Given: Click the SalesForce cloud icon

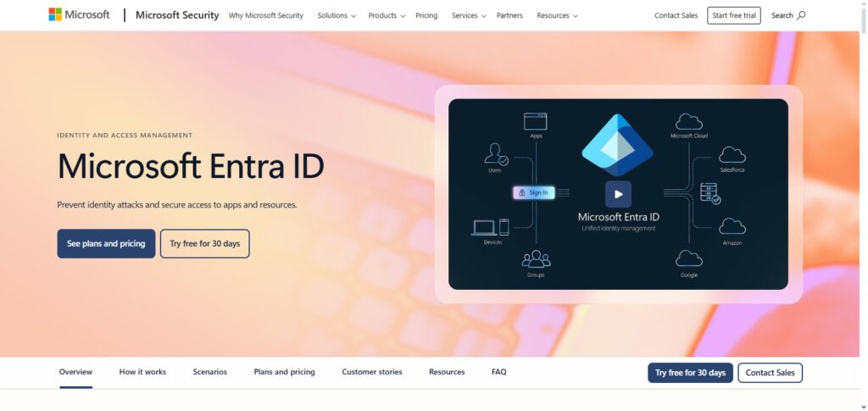Looking at the screenshot, I should pos(732,155).
